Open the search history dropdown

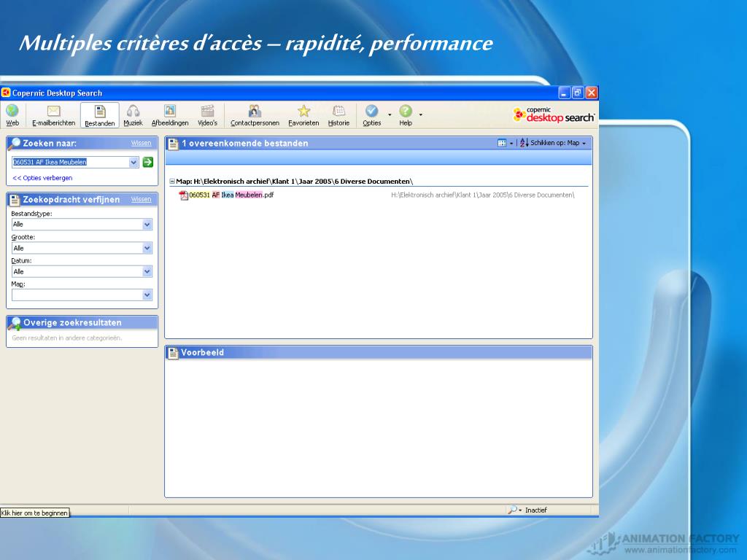point(133,163)
